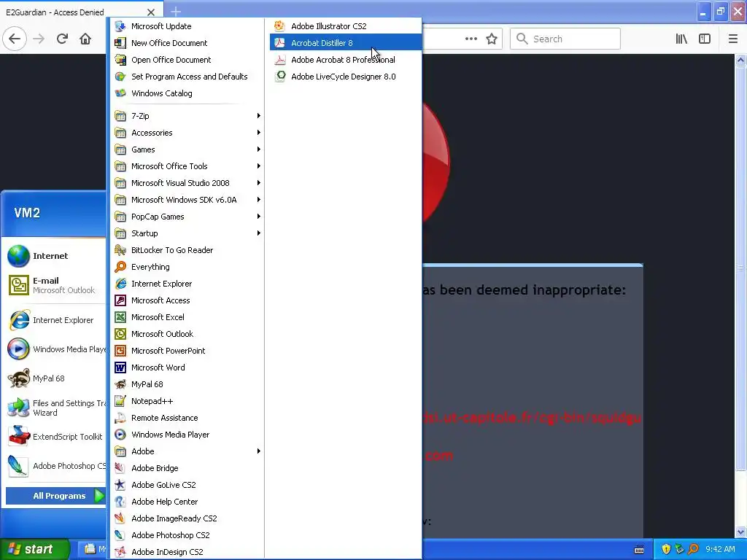Click the on-screen keyboard taskbar icon
The height and width of the screenshot is (560, 747).
click(x=639, y=550)
